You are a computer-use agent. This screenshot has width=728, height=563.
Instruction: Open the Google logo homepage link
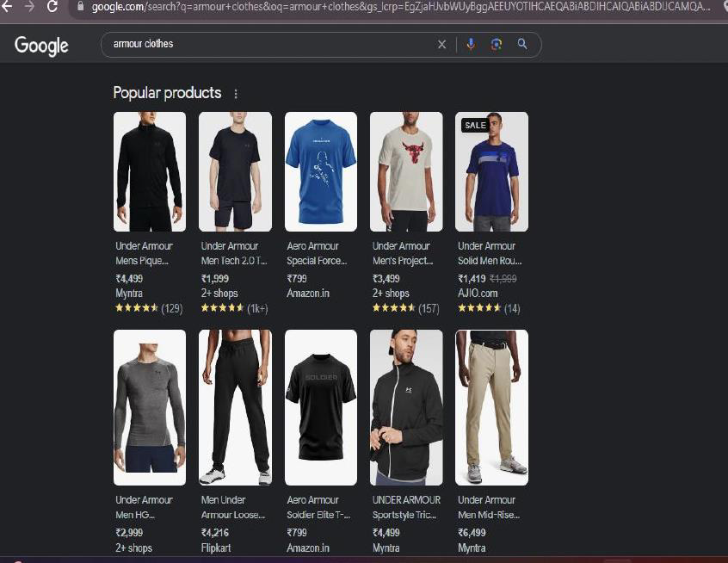[x=41, y=45]
